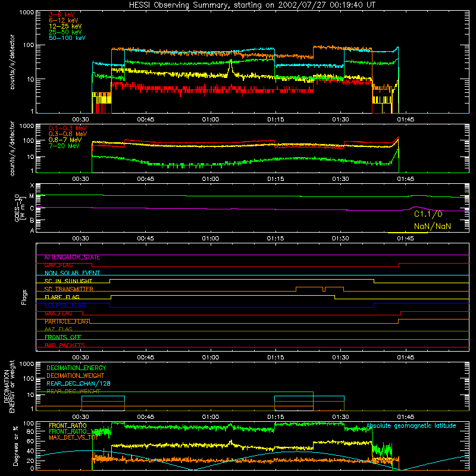Select the 12-25 keV legend label
The height and width of the screenshot is (476, 476).
tap(65, 26)
